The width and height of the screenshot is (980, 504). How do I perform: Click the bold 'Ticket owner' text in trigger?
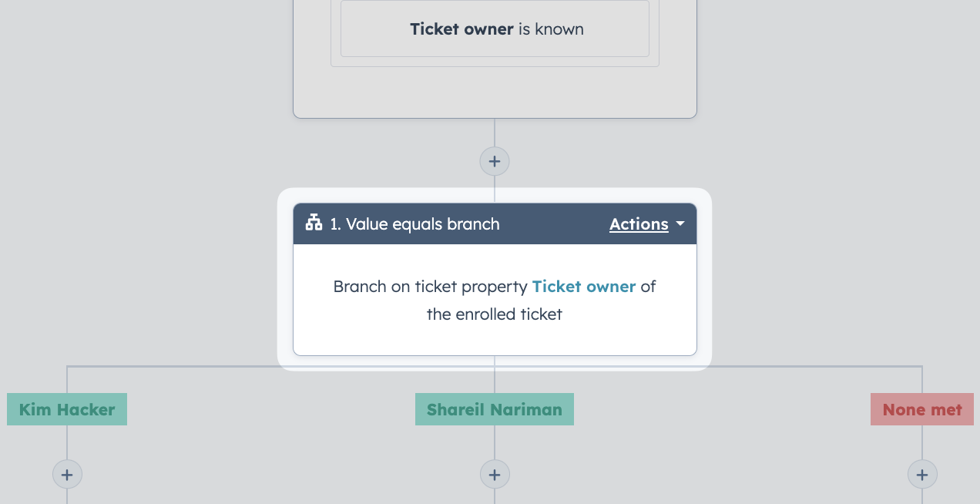click(461, 29)
